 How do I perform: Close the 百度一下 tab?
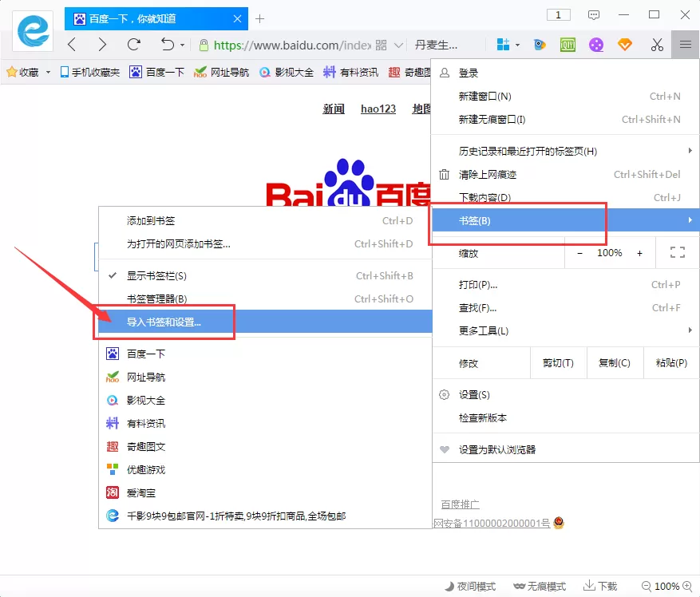click(x=238, y=18)
